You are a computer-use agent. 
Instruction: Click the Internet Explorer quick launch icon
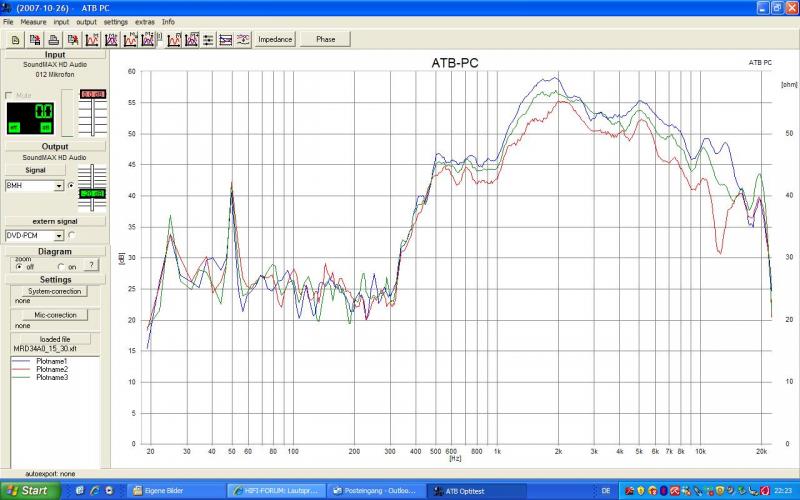click(94, 491)
